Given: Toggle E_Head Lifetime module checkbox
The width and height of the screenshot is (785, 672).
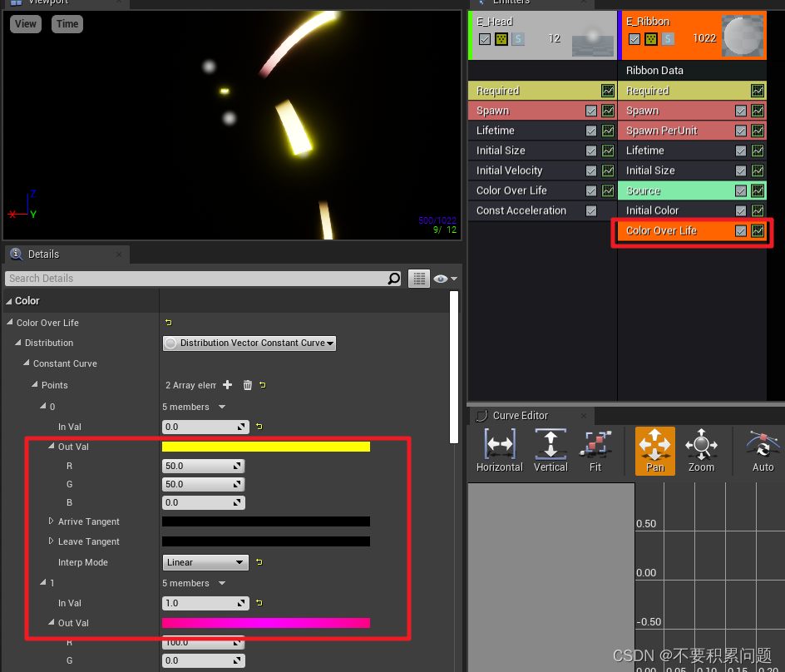Looking at the screenshot, I should click(591, 131).
